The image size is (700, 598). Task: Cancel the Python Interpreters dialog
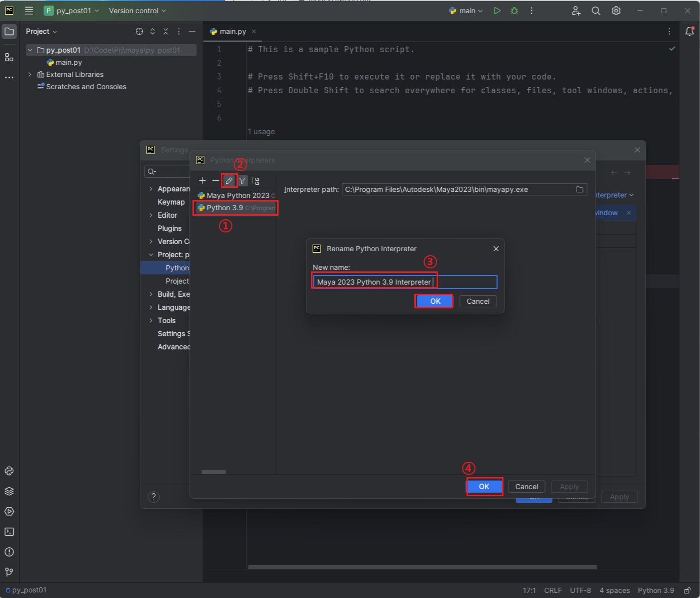527,487
